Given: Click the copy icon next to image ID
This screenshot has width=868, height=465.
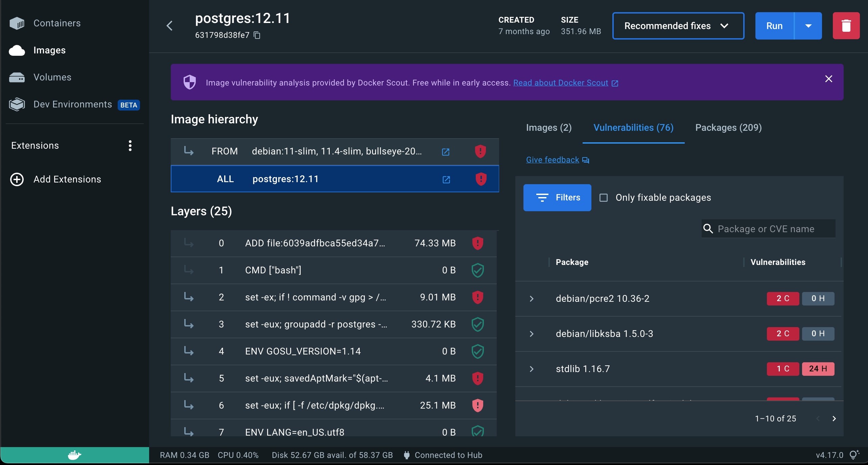Looking at the screenshot, I should [x=259, y=35].
